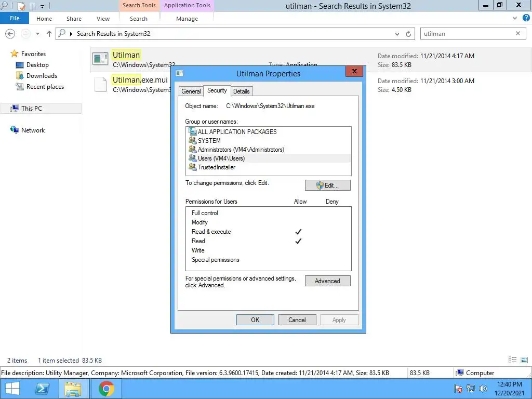Switch to the Home ribbon tab
This screenshot has height=399, width=532.
[x=44, y=19]
